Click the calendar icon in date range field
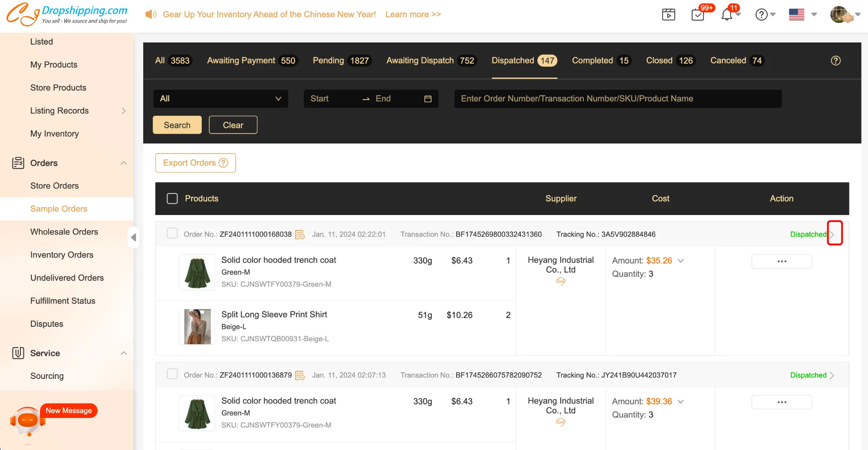Image resolution: width=868 pixels, height=450 pixels. tap(427, 99)
